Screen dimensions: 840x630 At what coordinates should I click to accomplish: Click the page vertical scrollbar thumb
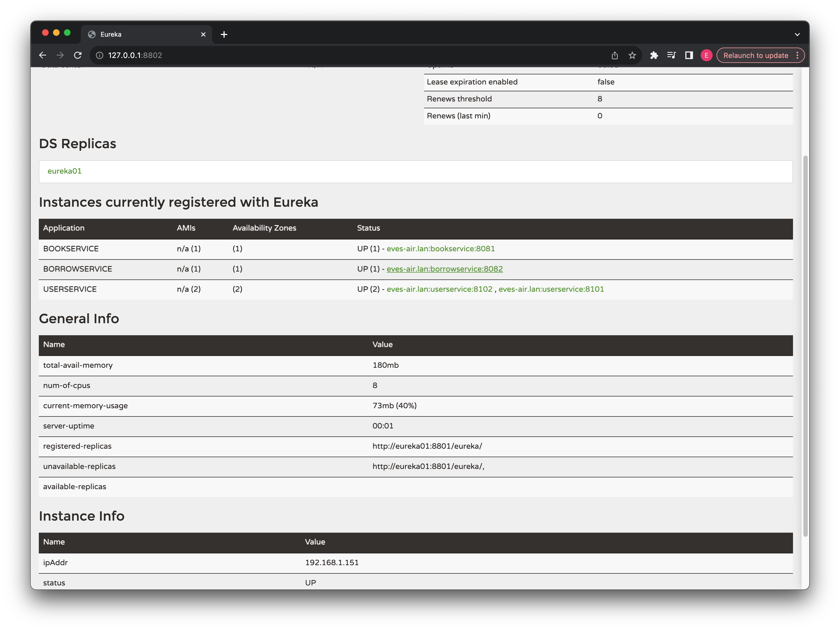tap(806, 346)
